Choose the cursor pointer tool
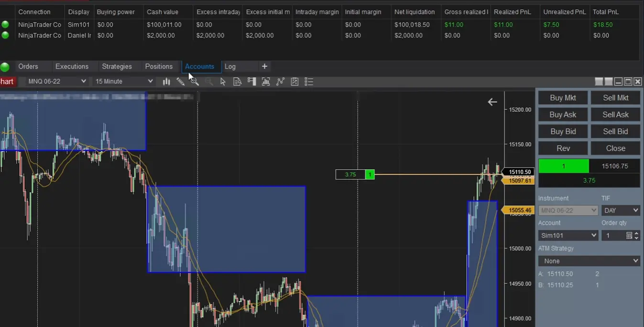The height and width of the screenshot is (327, 644). (223, 81)
